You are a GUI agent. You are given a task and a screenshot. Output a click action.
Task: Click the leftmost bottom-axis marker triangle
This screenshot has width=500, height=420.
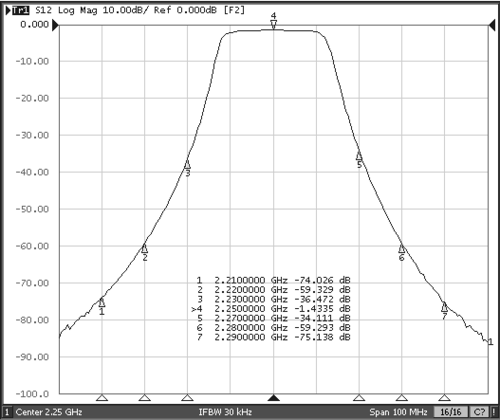pyautogui.click(x=102, y=398)
